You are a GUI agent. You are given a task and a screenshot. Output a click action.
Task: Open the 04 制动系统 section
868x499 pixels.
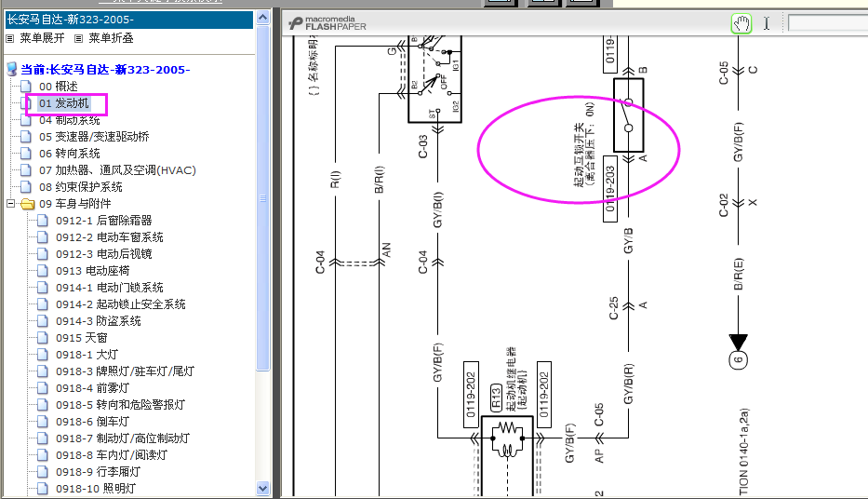click(x=69, y=120)
